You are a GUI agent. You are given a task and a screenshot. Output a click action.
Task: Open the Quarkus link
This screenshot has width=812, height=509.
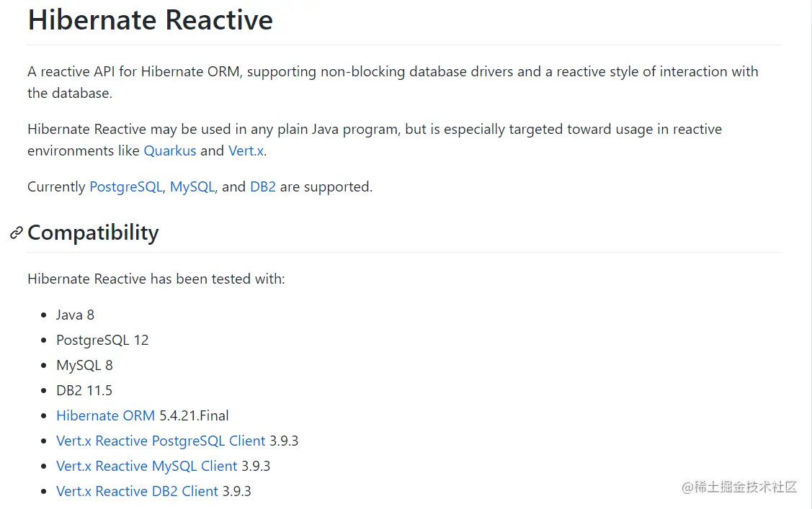pyautogui.click(x=170, y=150)
